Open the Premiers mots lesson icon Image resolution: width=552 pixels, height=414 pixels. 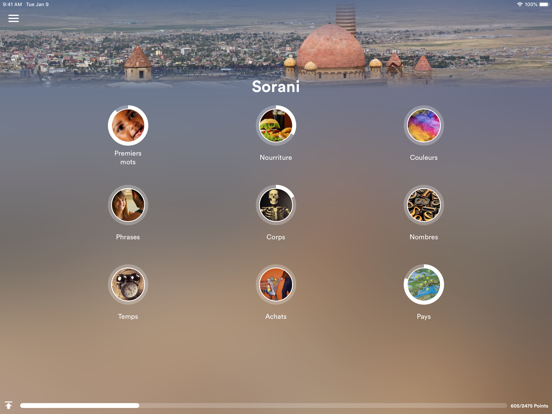coord(128,125)
